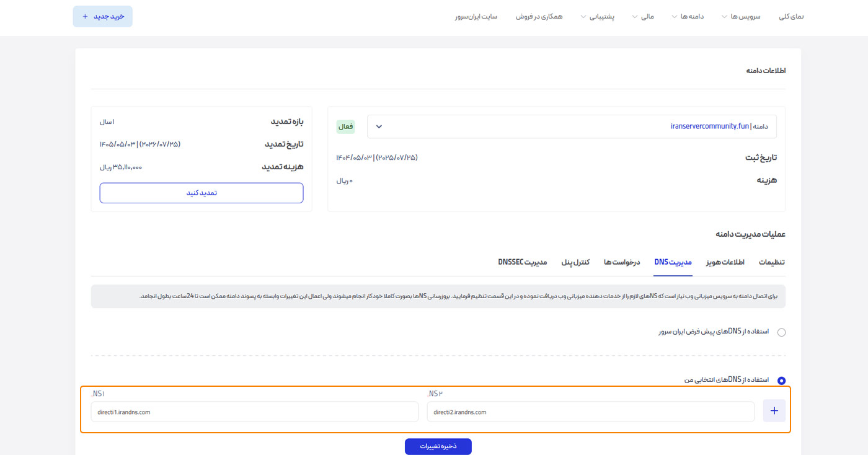Screen dimensions: 868x455
Task: Open the کنترل پنل control panel tab
Action: 575,262
